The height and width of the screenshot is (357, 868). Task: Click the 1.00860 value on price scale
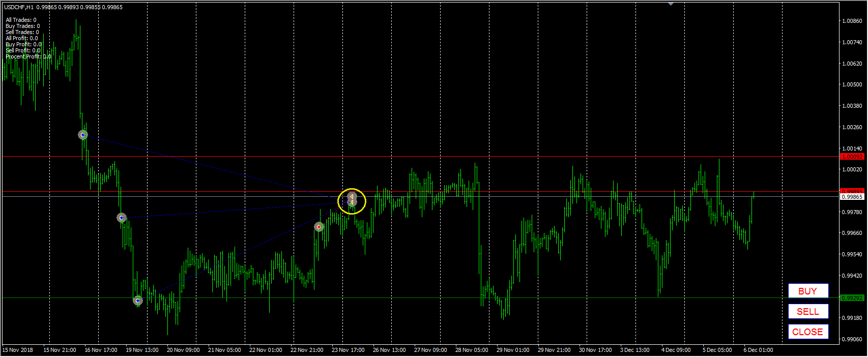pos(852,21)
